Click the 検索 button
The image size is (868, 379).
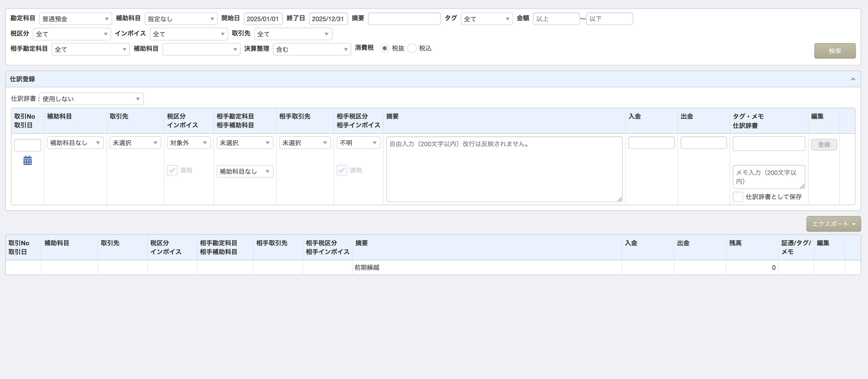pos(835,51)
